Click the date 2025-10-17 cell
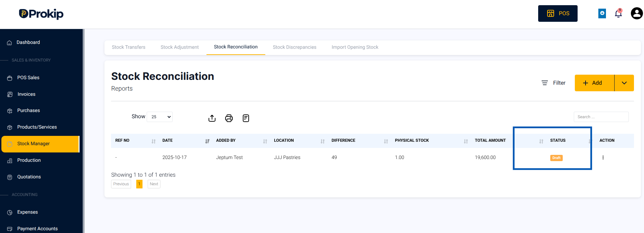This screenshot has width=644, height=233. click(174, 157)
